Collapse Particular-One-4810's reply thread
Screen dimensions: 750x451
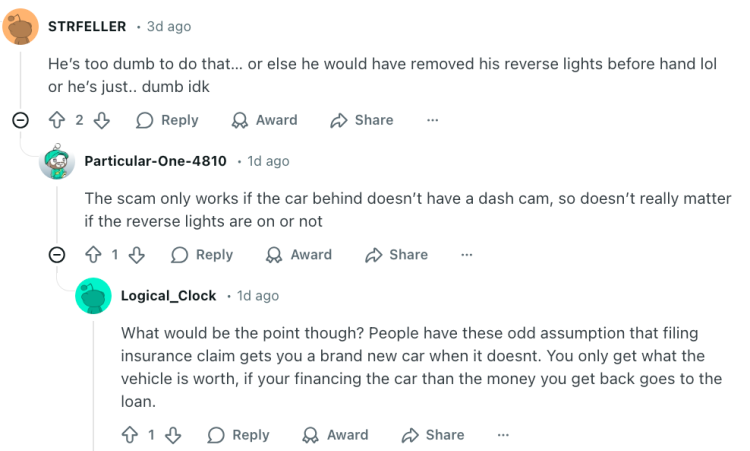[x=57, y=255]
